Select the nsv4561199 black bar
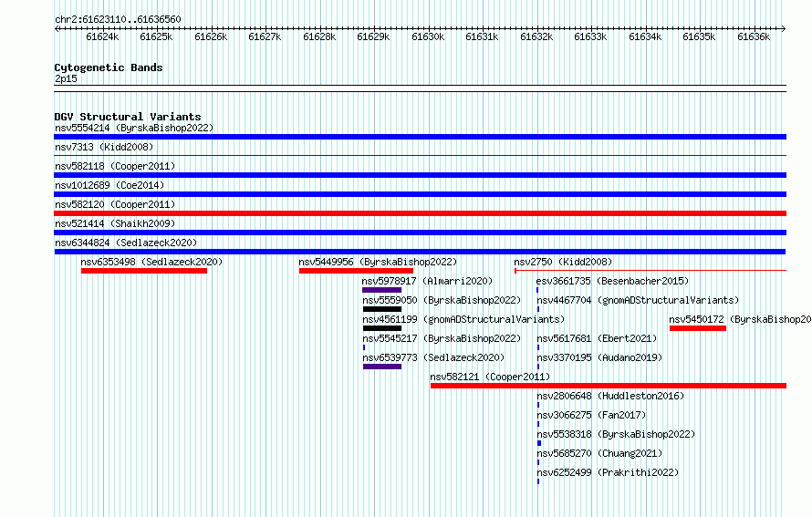Screen dimensions: 812x517 [x=382, y=328]
